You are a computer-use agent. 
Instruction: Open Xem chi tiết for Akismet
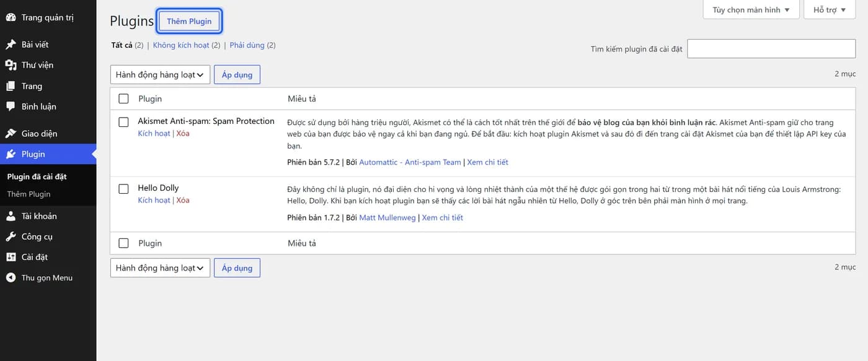(487, 162)
